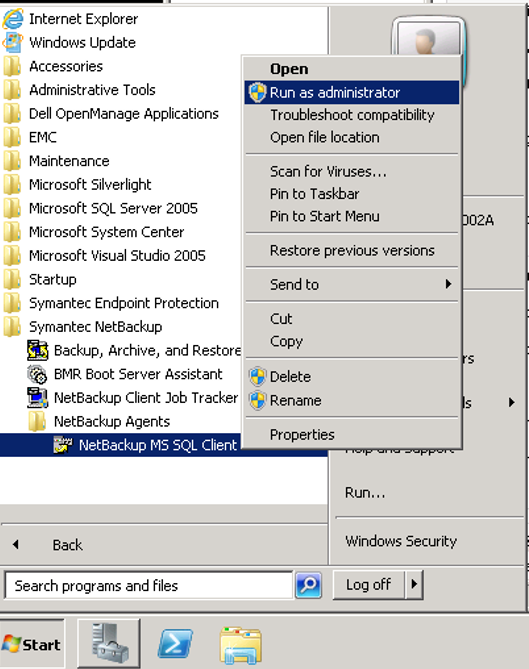The height and width of the screenshot is (669, 529).
Task: Click the Log off button
Action: coord(369,584)
